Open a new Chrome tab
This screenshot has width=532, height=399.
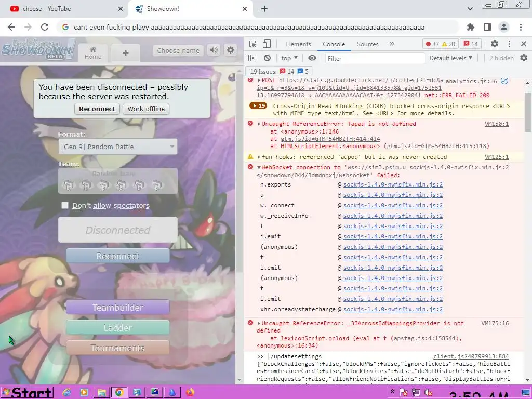click(x=264, y=9)
